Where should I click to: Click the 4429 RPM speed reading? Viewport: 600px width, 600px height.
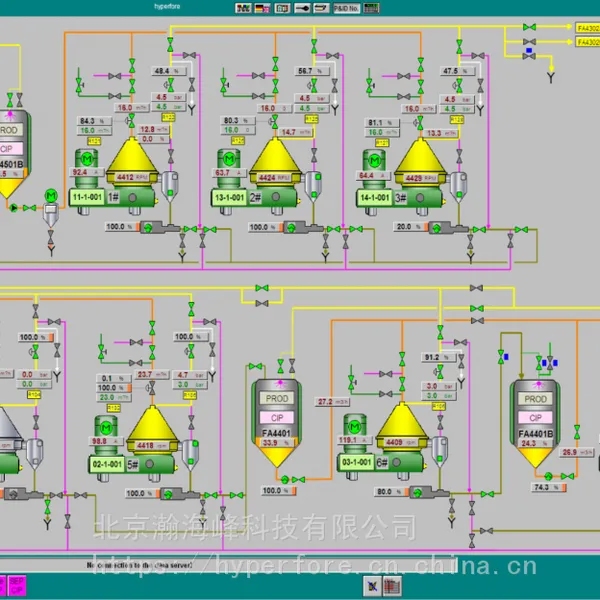[421, 178]
